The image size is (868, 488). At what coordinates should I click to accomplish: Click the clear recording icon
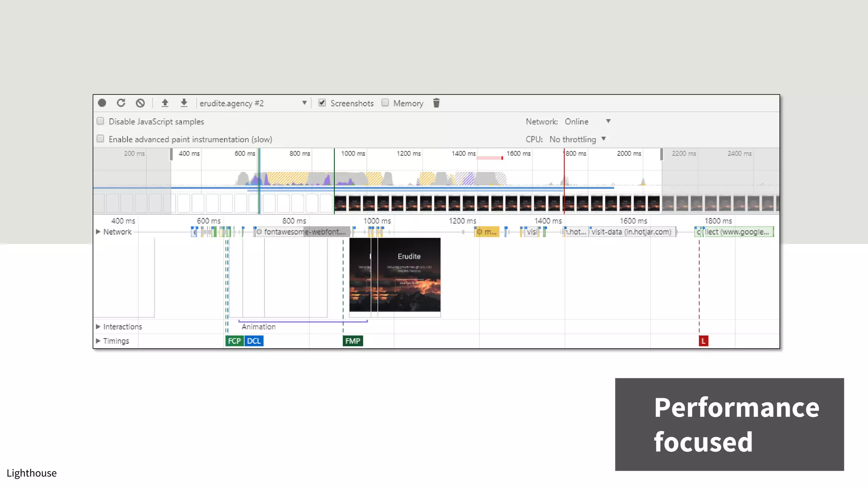(140, 103)
